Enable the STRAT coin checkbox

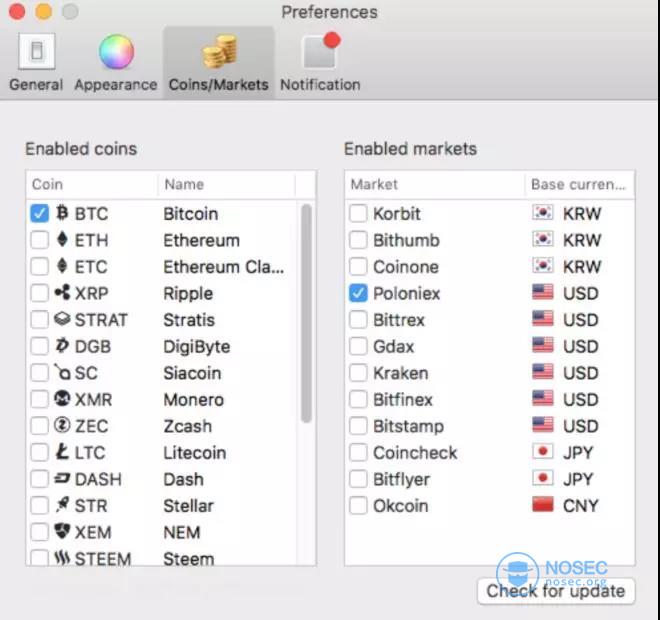pyautogui.click(x=40, y=319)
